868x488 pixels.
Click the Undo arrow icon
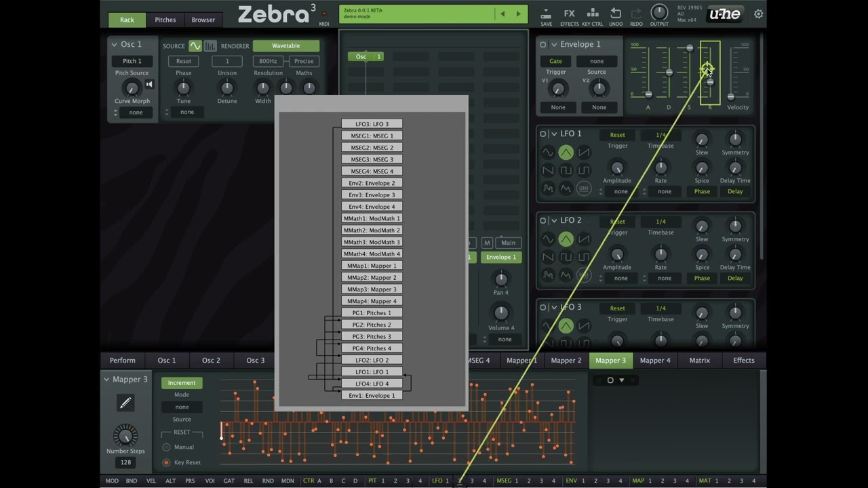616,14
